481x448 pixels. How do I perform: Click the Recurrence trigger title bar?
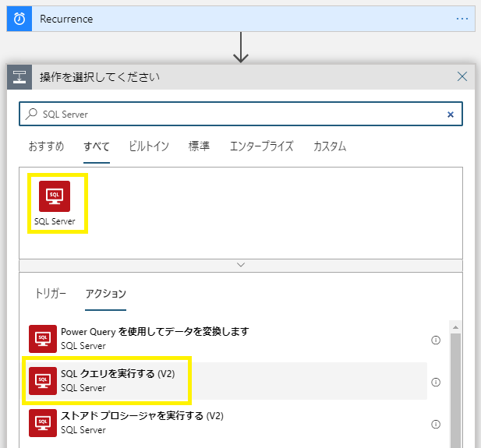coord(241,19)
